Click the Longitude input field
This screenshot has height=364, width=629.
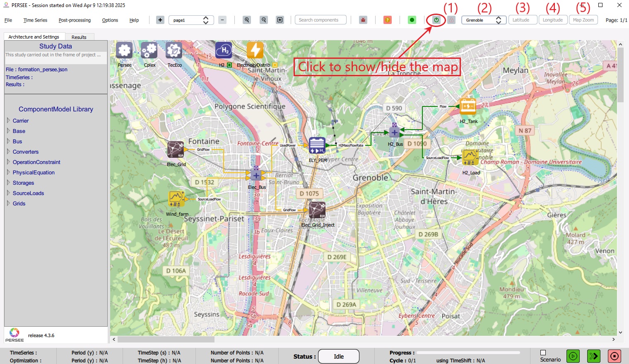pos(553,20)
